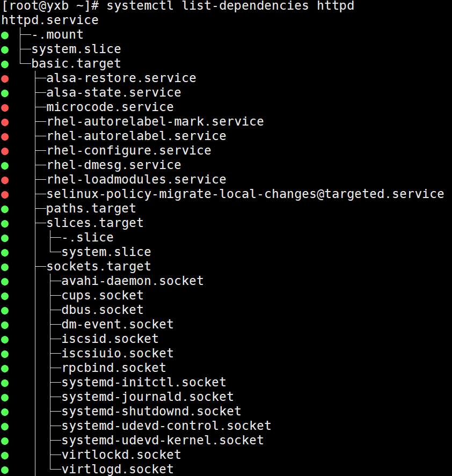
Task: Click the systemd-journald.socket entry
Action: click(x=148, y=397)
